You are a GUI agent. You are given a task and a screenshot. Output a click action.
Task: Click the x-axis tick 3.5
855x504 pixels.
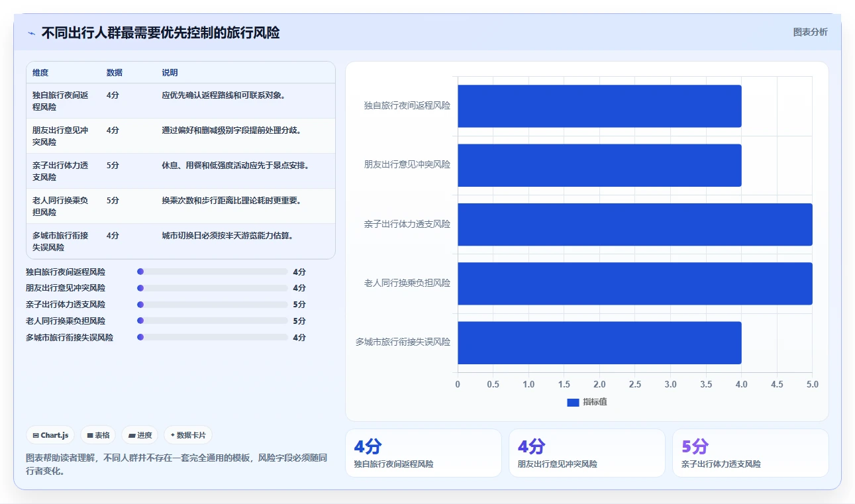(x=706, y=384)
